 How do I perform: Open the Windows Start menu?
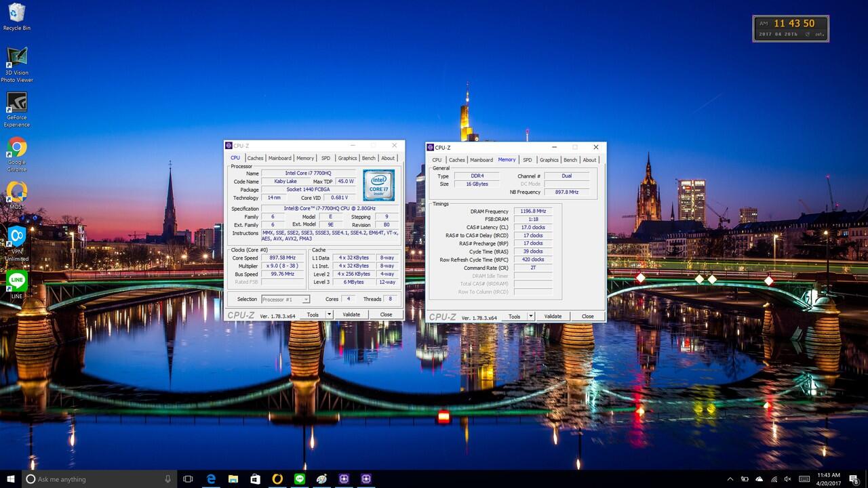pyautogui.click(x=11, y=479)
